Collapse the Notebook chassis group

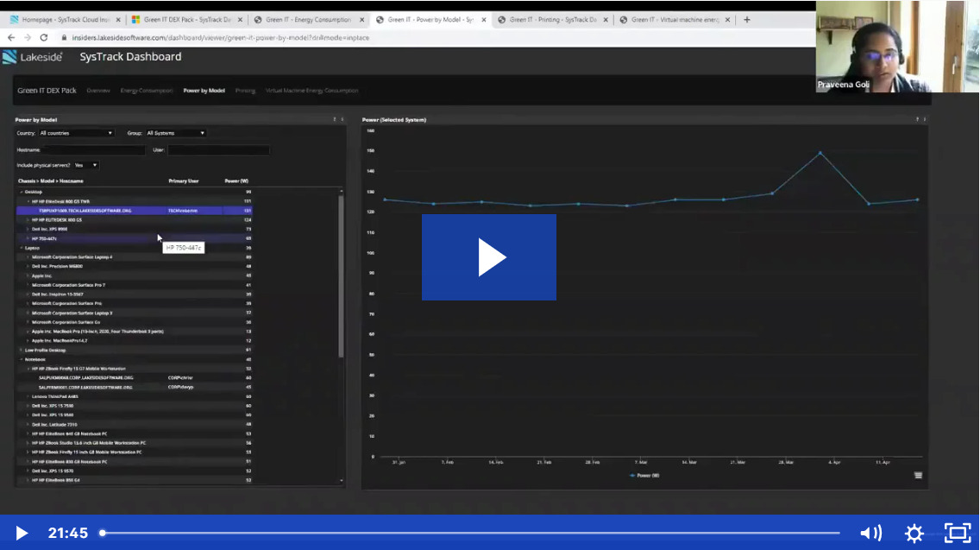point(21,360)
